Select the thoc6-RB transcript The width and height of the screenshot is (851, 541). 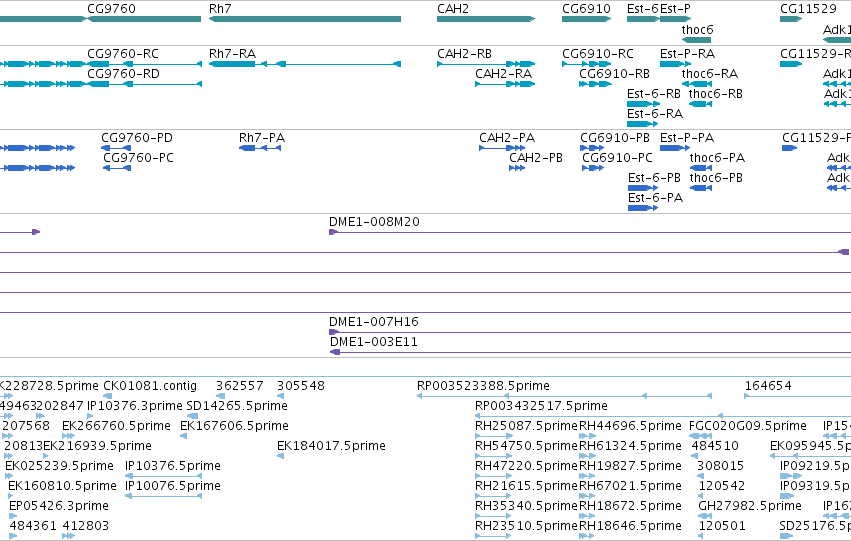[x=700, y=104]
